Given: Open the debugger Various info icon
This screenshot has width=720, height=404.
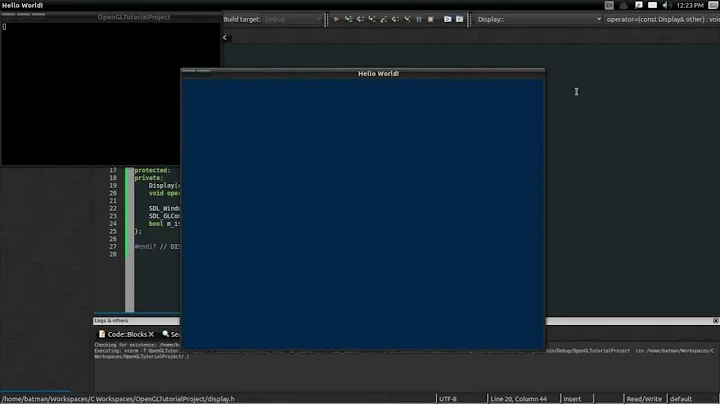Looking at the screenshot, I should (x=459, y=19).
